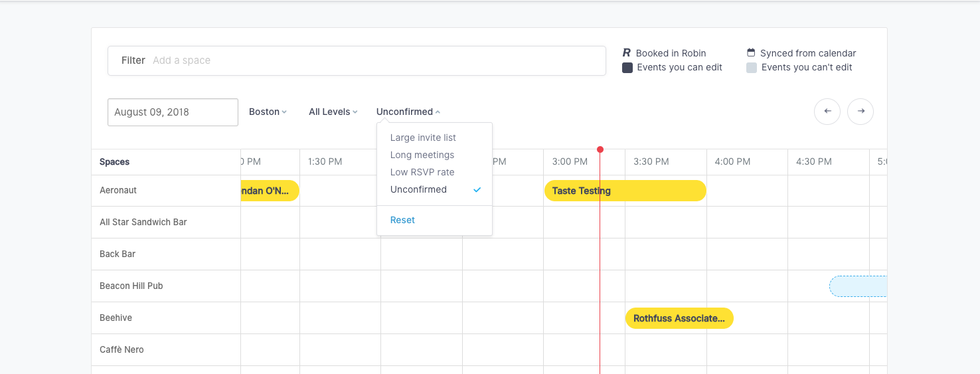This screenshot has height=374, width=980.
Task: Click dark Events you can edit swatch
Action: pos(627,67)
